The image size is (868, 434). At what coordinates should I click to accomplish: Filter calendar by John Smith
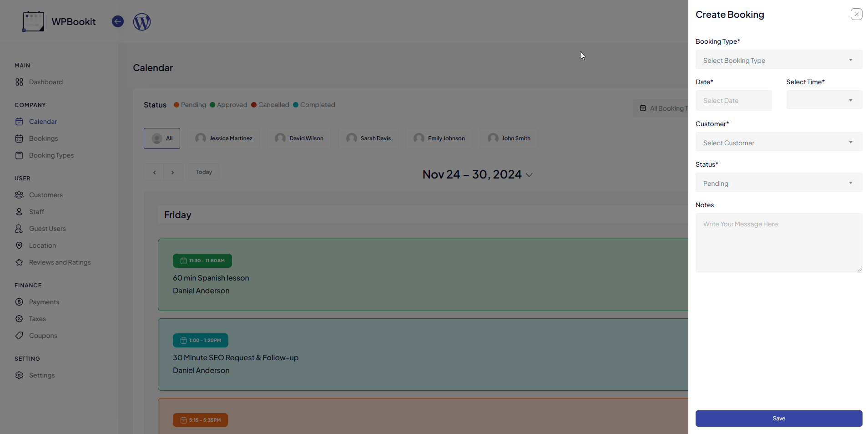coord(509,138)
